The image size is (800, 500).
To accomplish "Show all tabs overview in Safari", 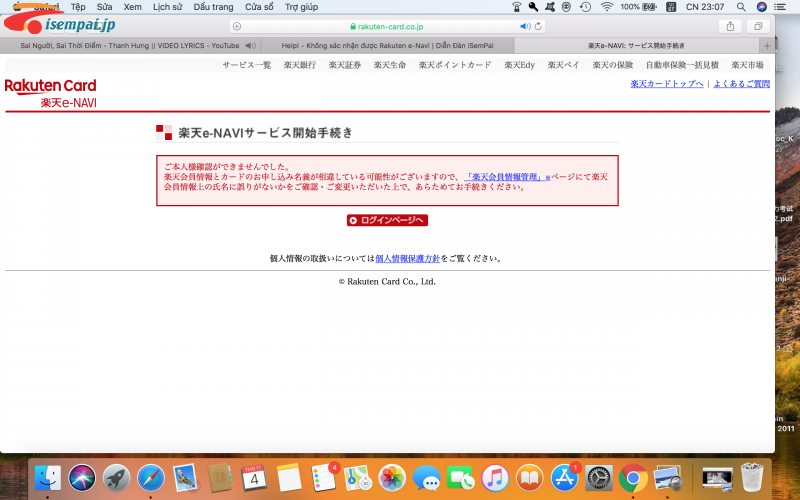I will [x=758, y=27].
